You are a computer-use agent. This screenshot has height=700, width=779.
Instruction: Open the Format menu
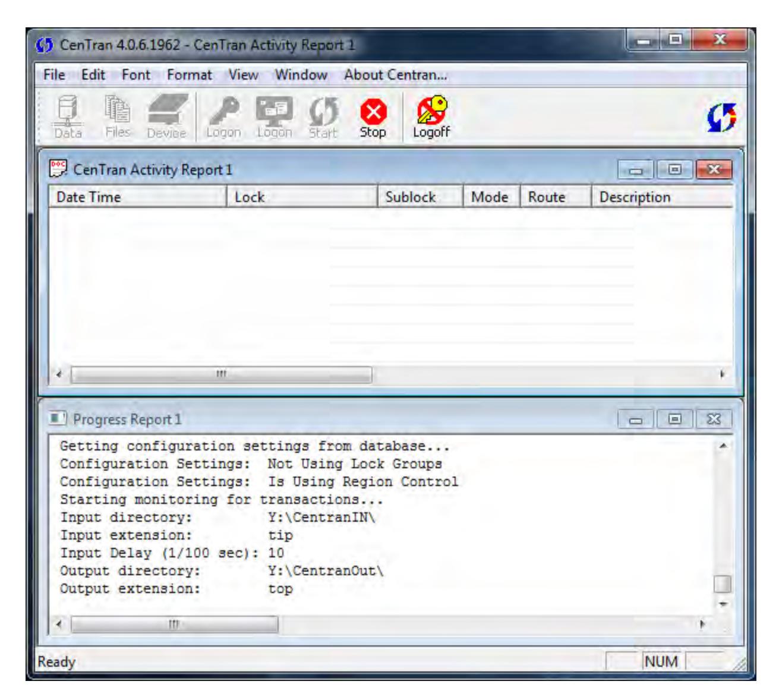(189, 75)
